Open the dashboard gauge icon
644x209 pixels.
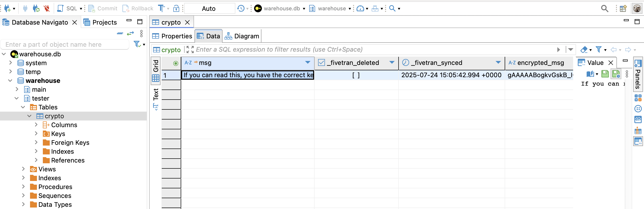(x=360, y=9)
